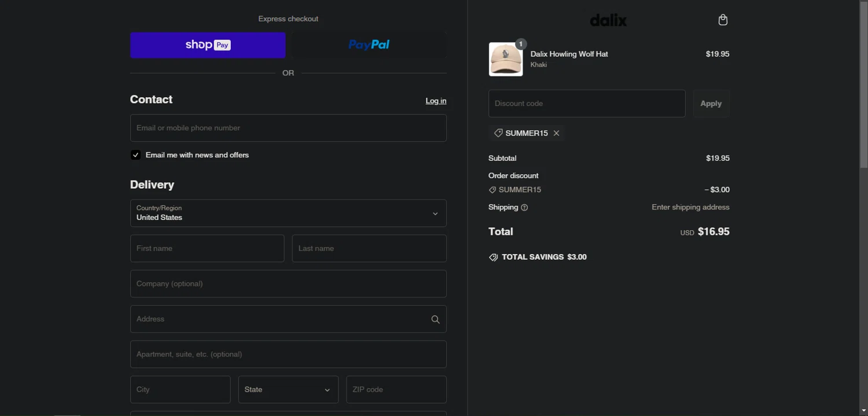Click the Apartment, suite field
Viewport: 868px width, 416px height.
pyautogui.click(x=288, y=354)
